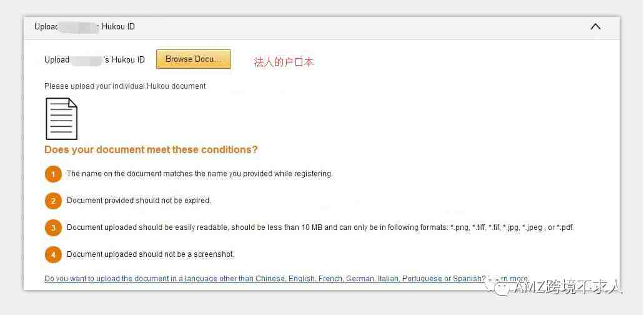The image size is (644, 315).
Task: Click the AMZ跨境不求人 watermark text
Action: tap(568, 287)
